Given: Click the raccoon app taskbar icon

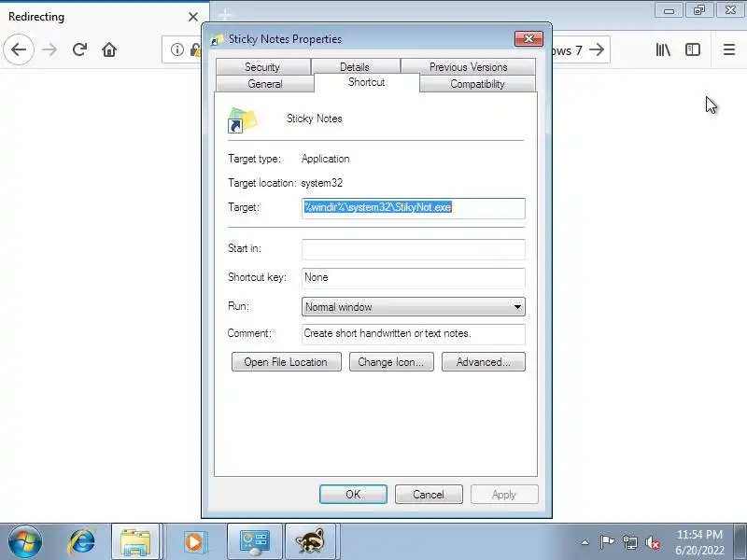Looking at the screenshot, I should point(311,541).
